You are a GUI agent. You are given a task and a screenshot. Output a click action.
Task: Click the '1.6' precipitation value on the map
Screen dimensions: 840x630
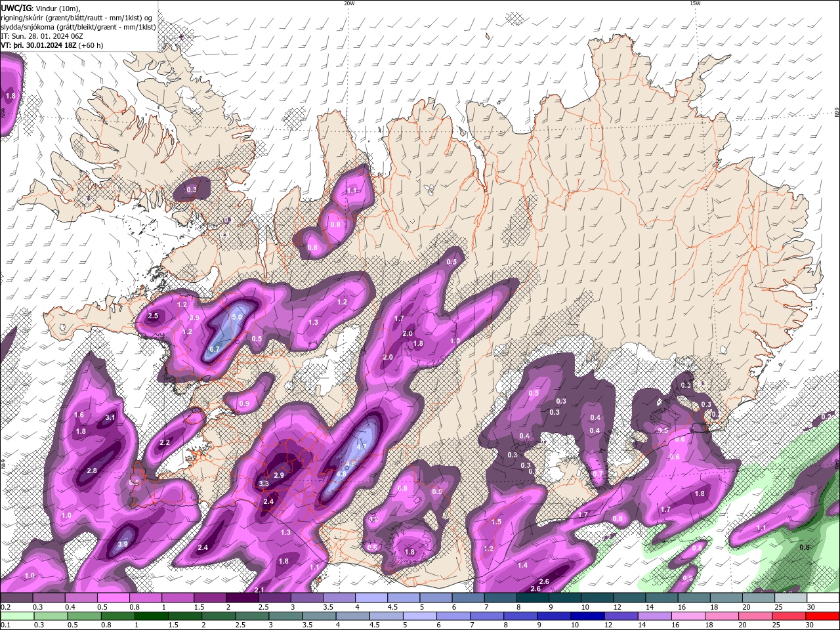pyautogui.click(x=79, y=415)
